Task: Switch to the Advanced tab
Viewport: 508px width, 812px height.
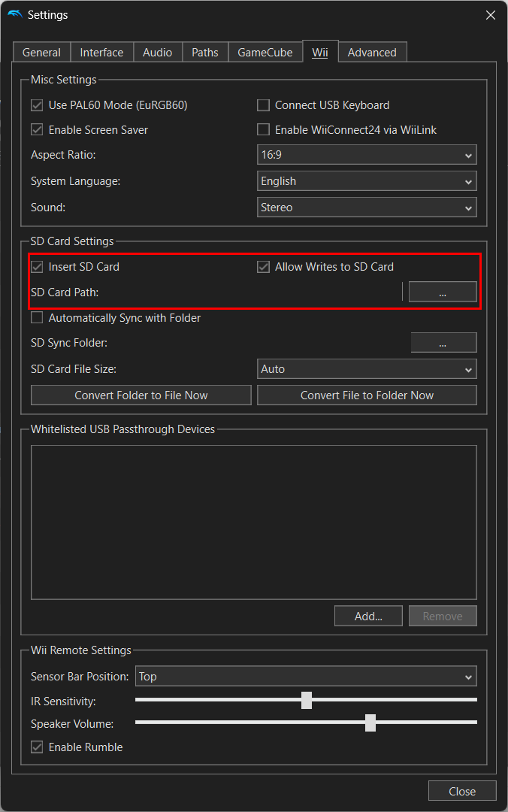Action: [x=372, y=53]
